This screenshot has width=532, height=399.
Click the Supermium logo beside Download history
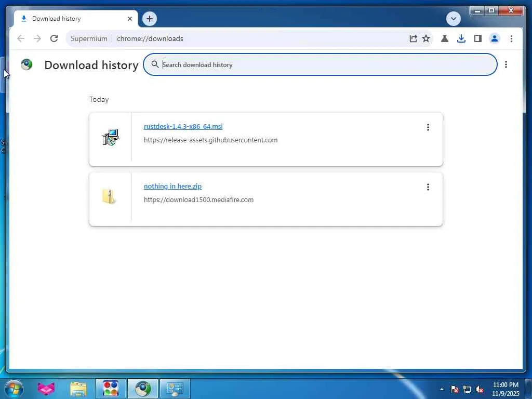(26, 64)
